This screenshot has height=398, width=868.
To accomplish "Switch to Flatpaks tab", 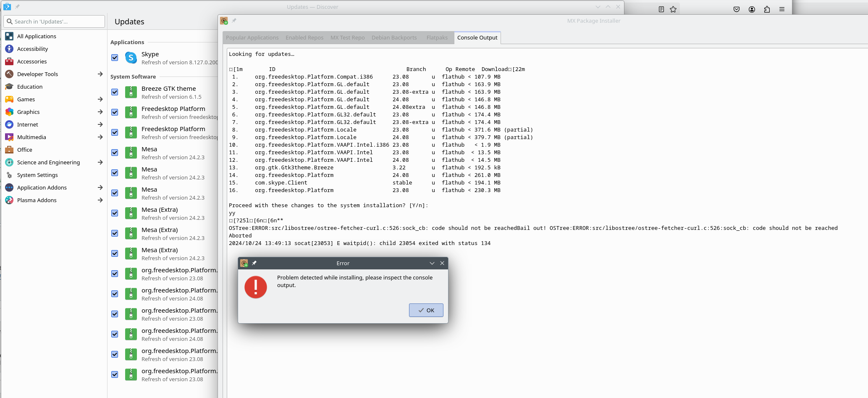I will [x=437, y=38].
